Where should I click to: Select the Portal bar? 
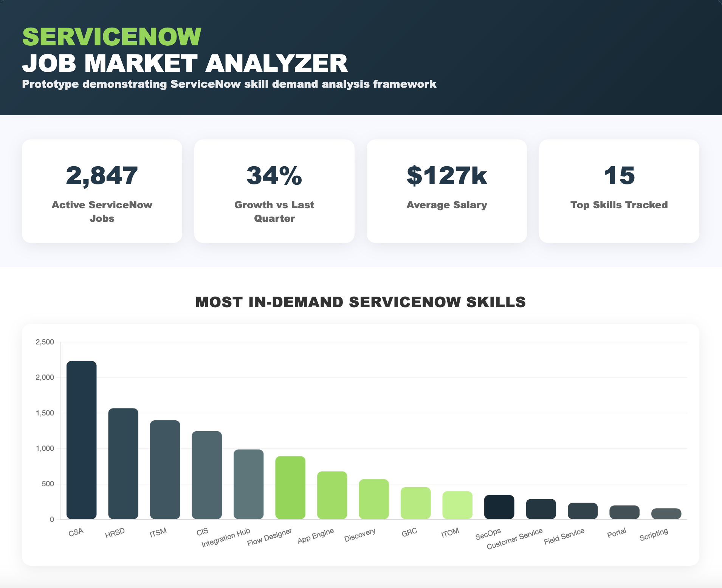click(x=624, y=512)
